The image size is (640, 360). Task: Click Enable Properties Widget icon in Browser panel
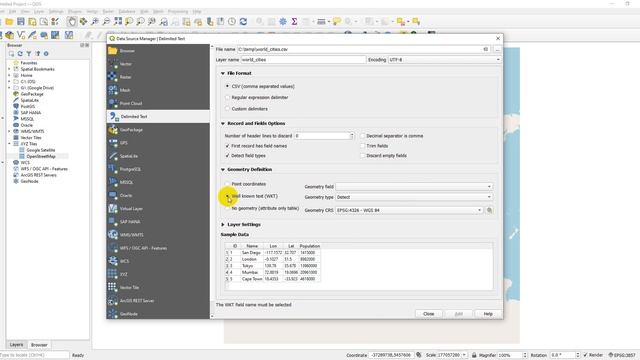pos(46,53)
